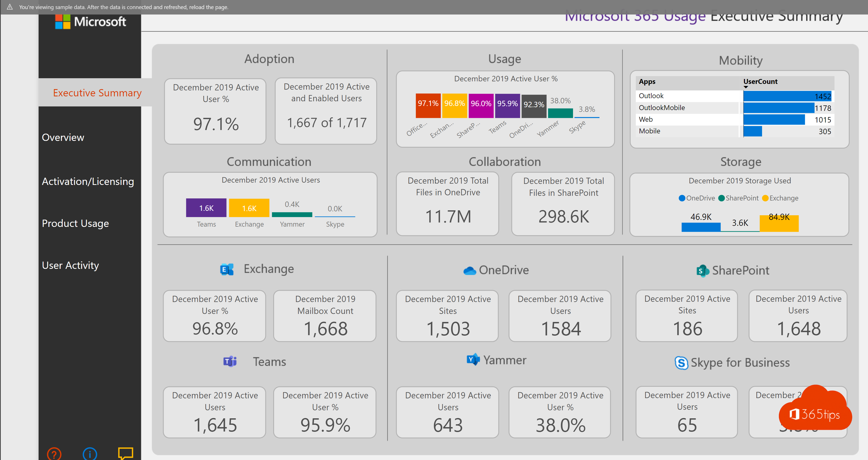Viewport: 868px width, 460px height.
Task: Click the Microsoft logo
Action: (x=91, y=22)
